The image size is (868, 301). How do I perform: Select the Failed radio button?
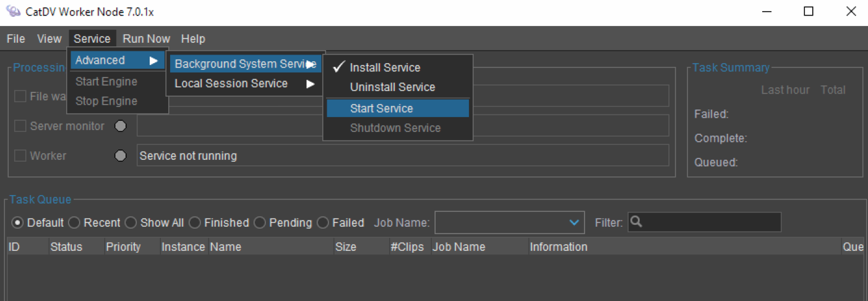pyautogui.click(x=322, y=222)
